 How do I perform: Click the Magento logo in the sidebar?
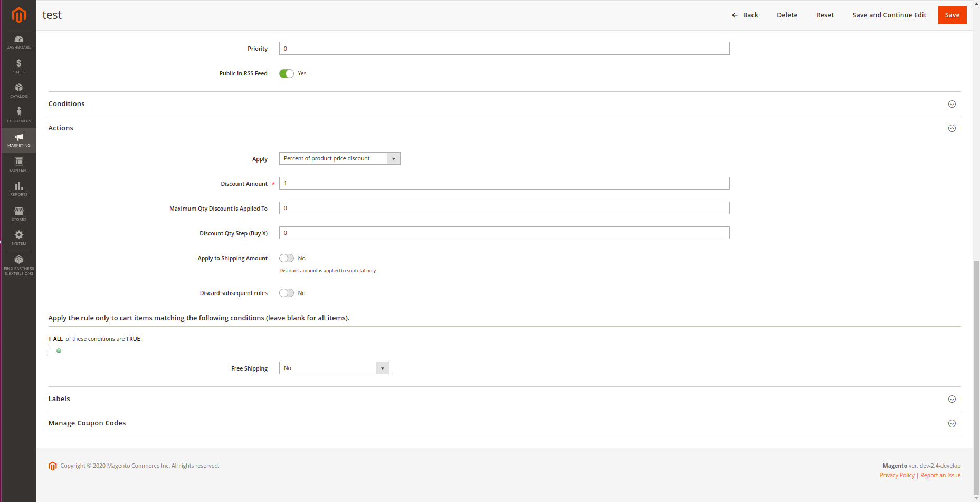19,15
